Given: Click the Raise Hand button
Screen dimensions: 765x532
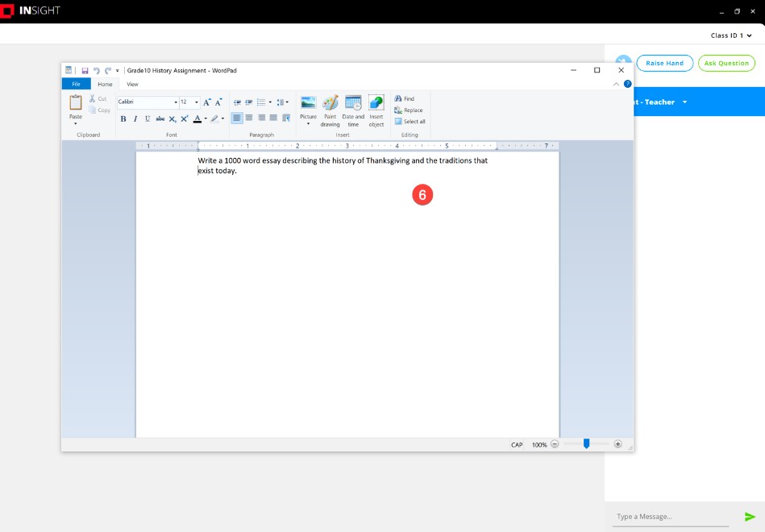Looking at the screenshot, I should pos(664,63).
